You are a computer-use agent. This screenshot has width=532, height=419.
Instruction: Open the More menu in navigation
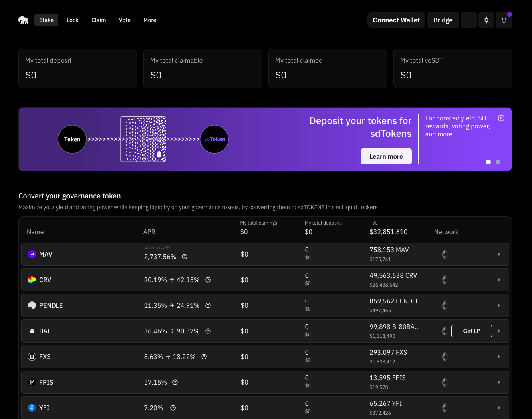coord(150,20)
